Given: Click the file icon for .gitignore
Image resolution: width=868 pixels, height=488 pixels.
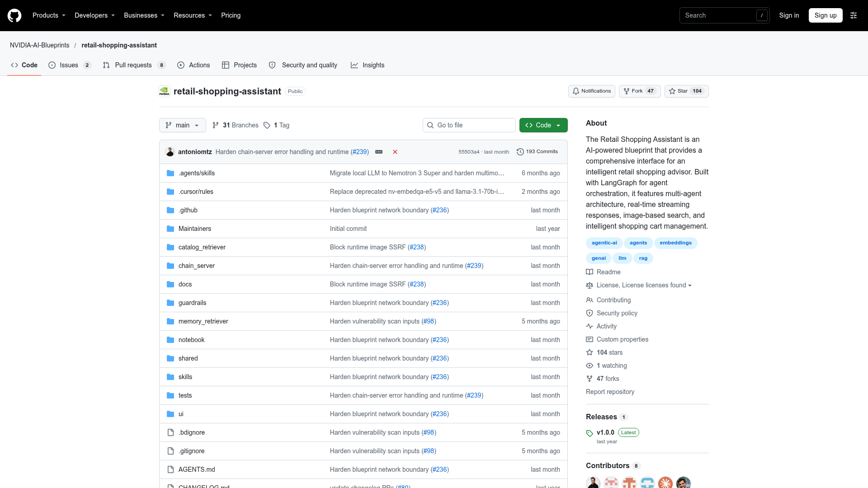Looking at the screenshot, I should click(170, 451).
